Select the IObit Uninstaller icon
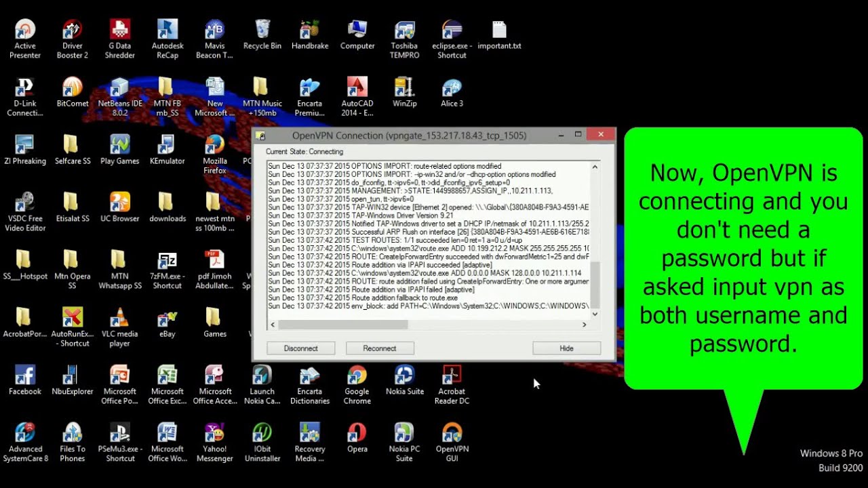868x488 pixels. [x=262, y=443]
